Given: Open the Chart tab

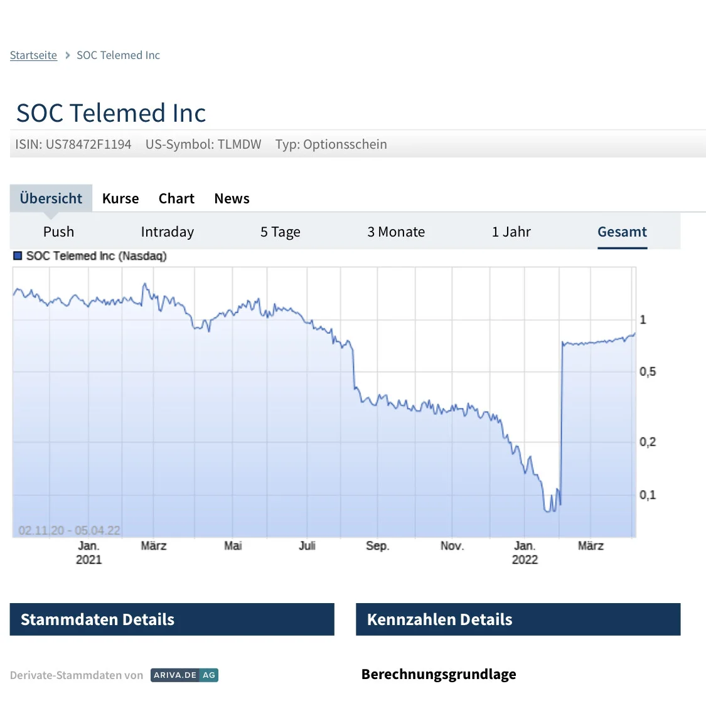Looking at the screenshot, I should (176, 198).
